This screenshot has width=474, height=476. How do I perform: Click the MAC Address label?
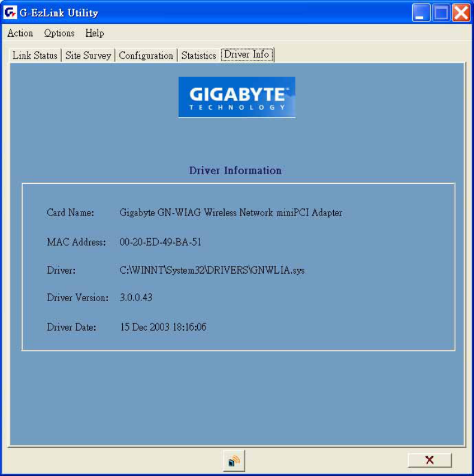pos(76,242)
